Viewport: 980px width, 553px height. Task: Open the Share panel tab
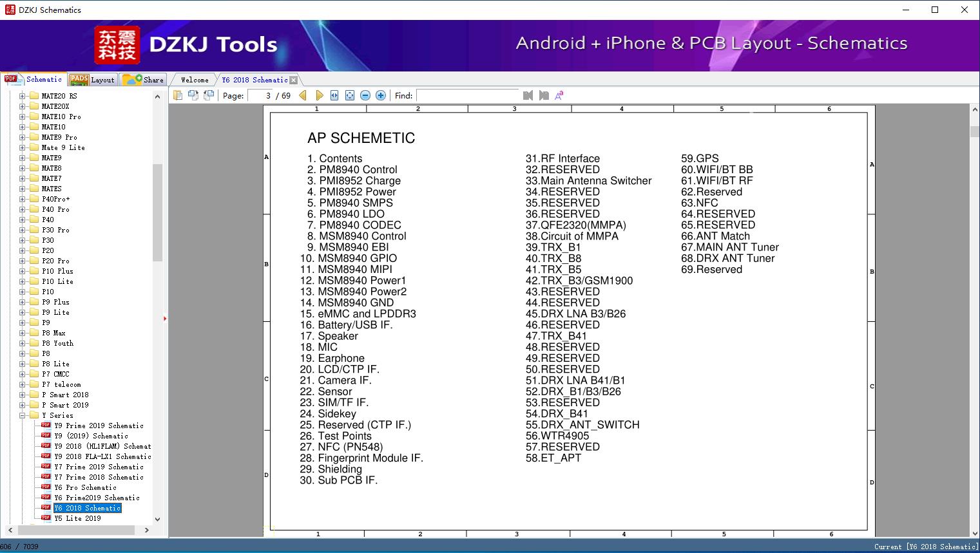click(x=143, y=80)
